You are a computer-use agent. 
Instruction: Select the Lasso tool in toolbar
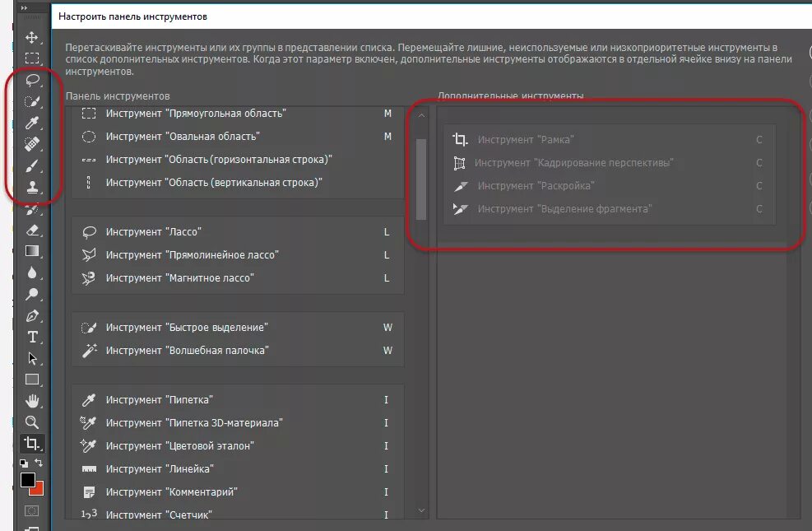32,80
